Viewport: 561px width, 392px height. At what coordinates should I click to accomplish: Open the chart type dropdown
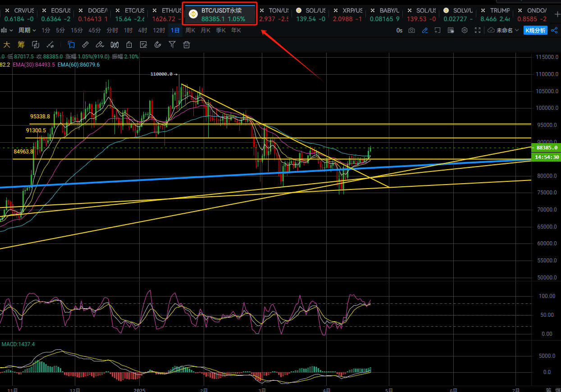pos(6,30)
